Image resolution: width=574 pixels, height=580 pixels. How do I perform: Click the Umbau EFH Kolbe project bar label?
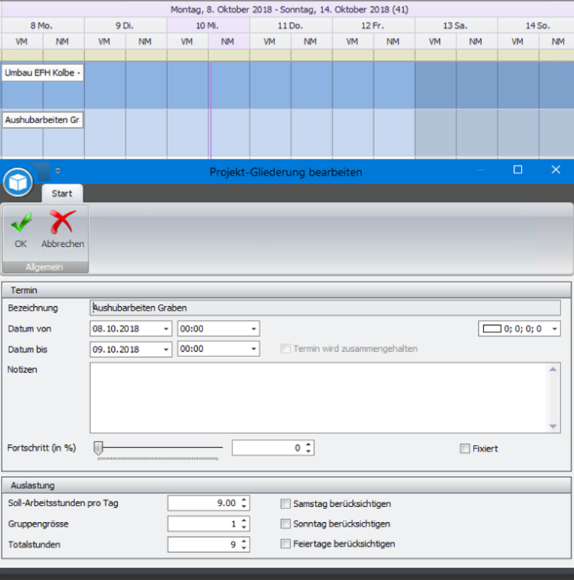pos(43,73)
